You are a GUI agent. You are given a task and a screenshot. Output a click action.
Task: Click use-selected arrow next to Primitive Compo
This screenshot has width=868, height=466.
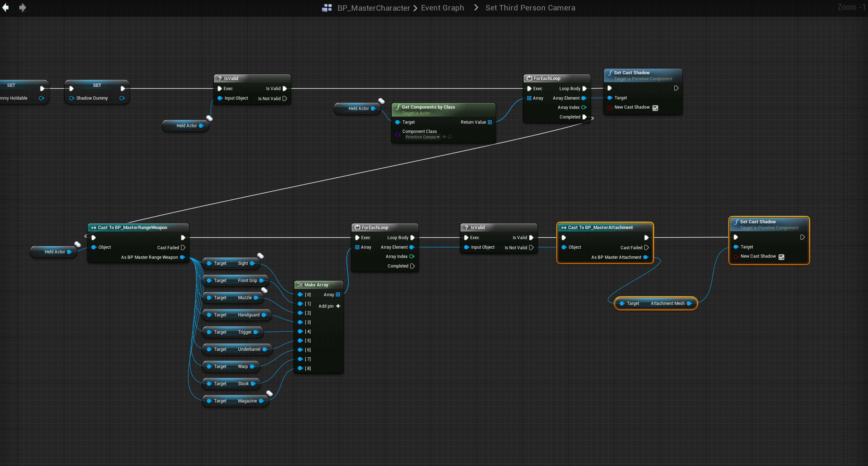click(x=445, y=137)
